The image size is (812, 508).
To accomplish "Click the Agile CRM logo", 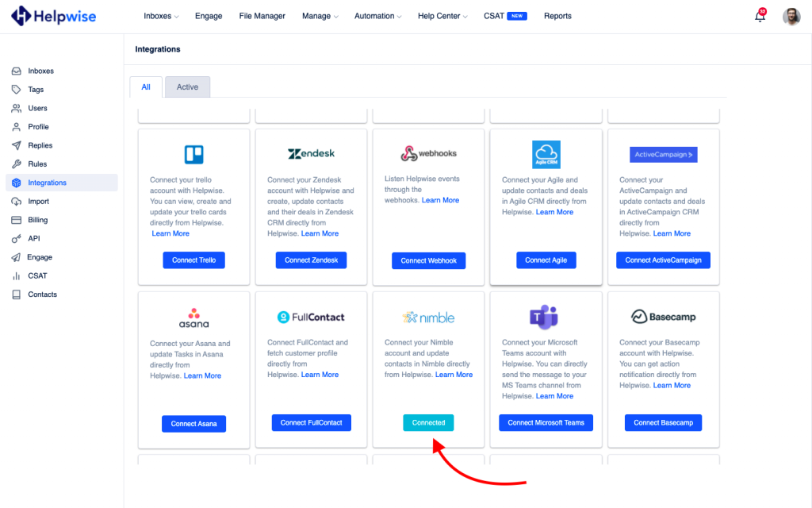I will [546, 155].
